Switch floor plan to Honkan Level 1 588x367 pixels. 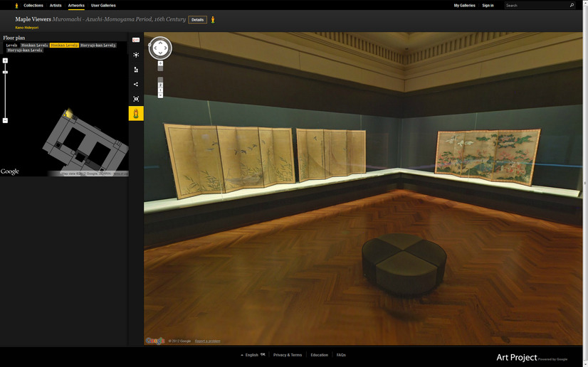(x=34, y=46)
